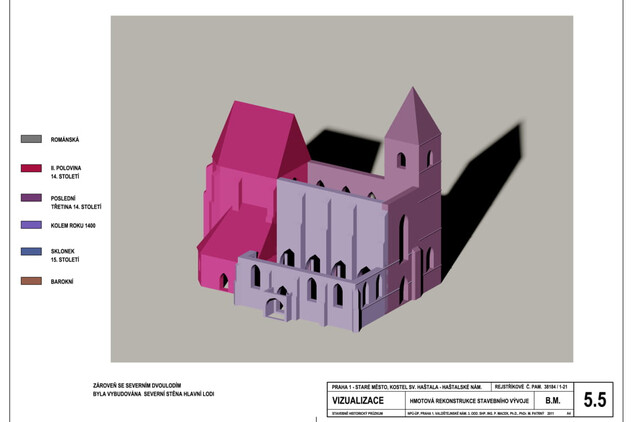Image resolution: width=633 pixels, height=422 pixels.
Task: Click the tower's black shadow on the ground
Action: [480, 198]
